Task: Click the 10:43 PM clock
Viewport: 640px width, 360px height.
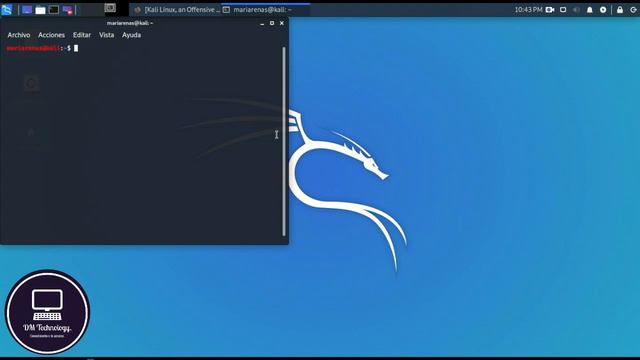Action: (528, 9)
